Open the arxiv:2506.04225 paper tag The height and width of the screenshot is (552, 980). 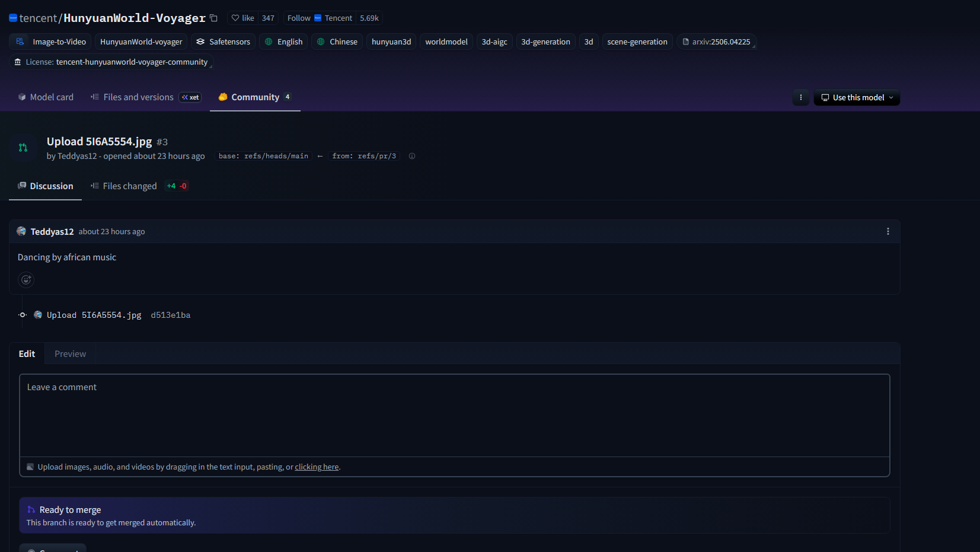716,42
